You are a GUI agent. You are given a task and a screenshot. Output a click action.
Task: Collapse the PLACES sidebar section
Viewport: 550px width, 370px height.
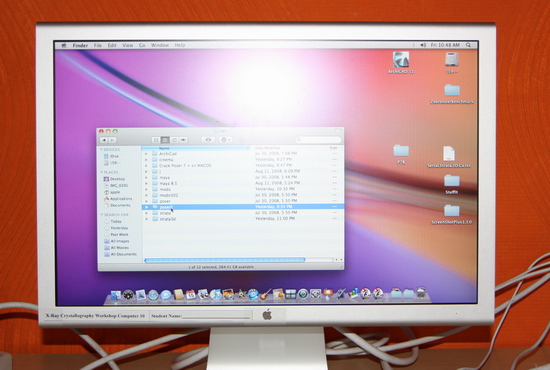101,172
